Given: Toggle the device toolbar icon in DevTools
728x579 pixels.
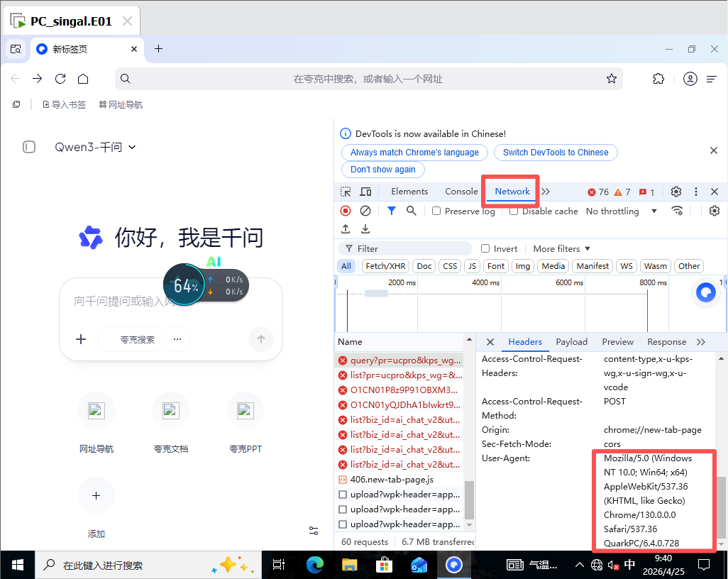Looking at the screenshot, I should point(366,192).
